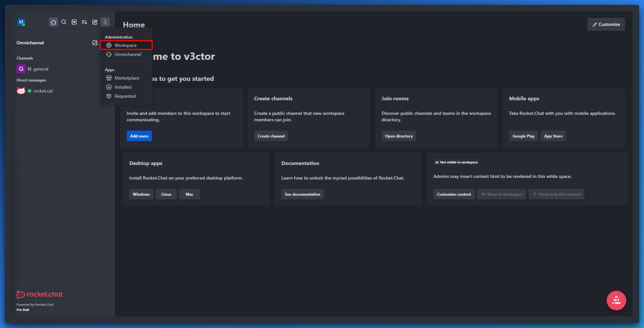Screen dimensions: 644x328
Task: Open the sort display options icon
Action: (84, 22)
